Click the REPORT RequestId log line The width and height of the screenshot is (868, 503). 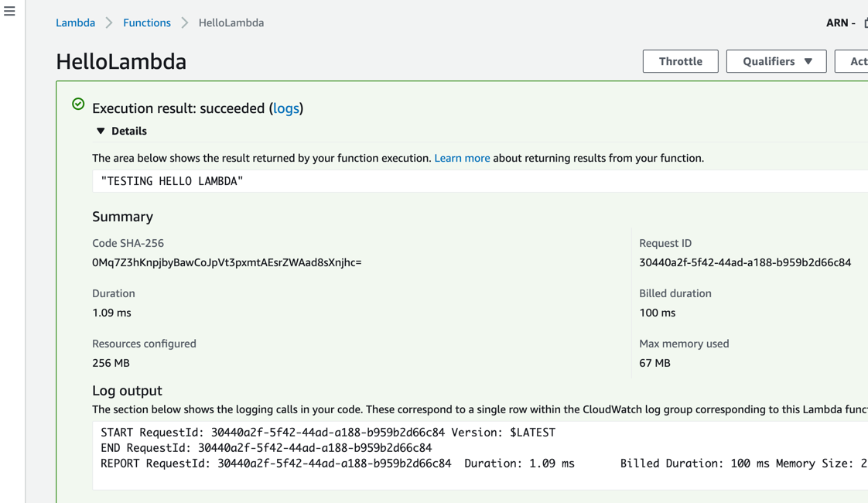(484, 464)
